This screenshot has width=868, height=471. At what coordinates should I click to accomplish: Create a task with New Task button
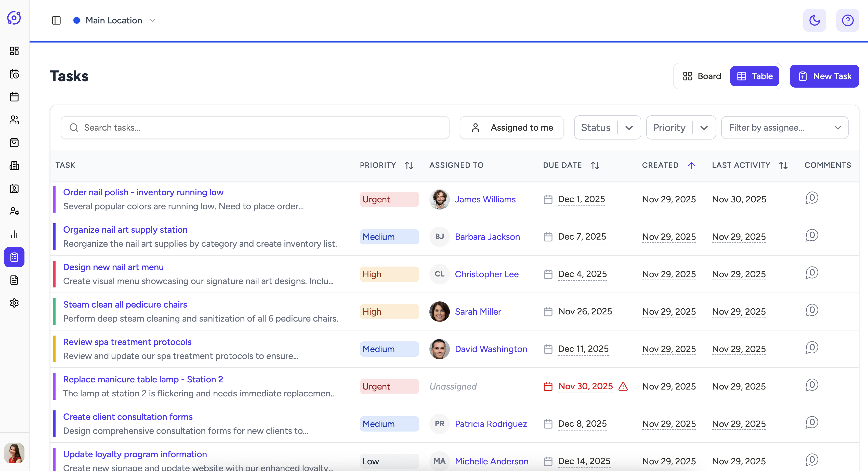click(824, 76)
